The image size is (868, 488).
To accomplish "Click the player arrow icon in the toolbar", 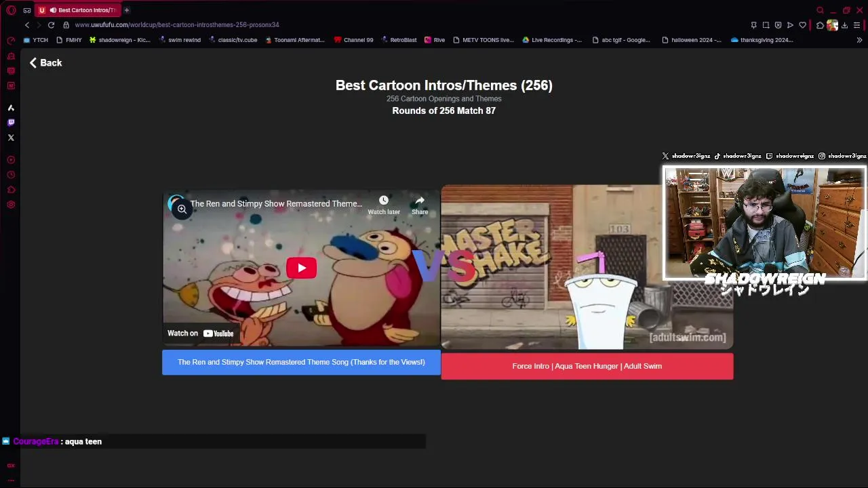I will pyautogui.click(x=790, y=25).
